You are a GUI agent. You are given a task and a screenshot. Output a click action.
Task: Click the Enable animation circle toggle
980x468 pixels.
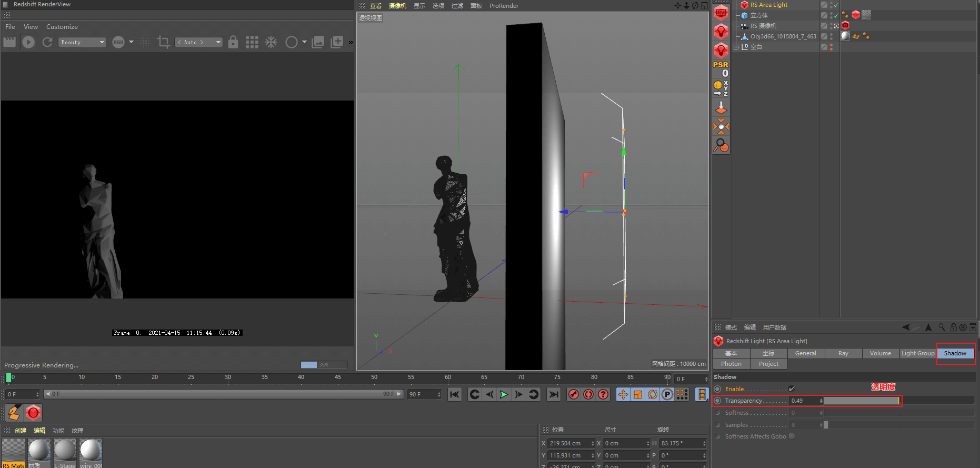click(717, 389)
